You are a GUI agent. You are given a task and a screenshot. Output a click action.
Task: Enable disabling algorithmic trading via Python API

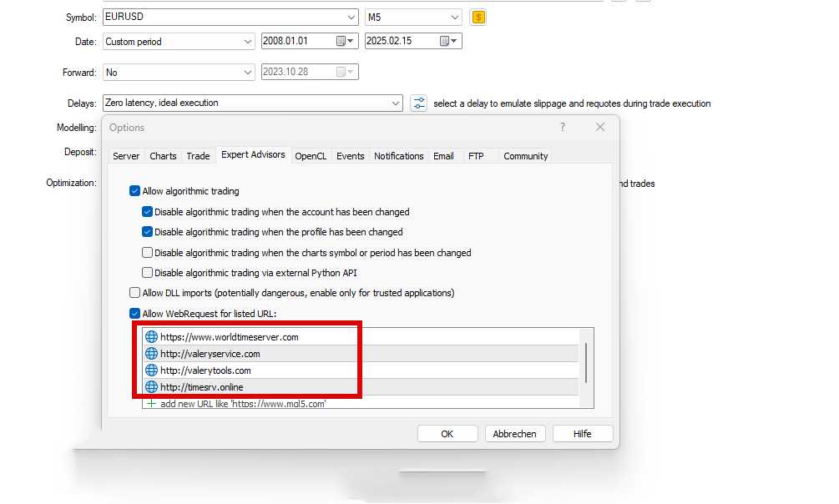tap(148, 273)
